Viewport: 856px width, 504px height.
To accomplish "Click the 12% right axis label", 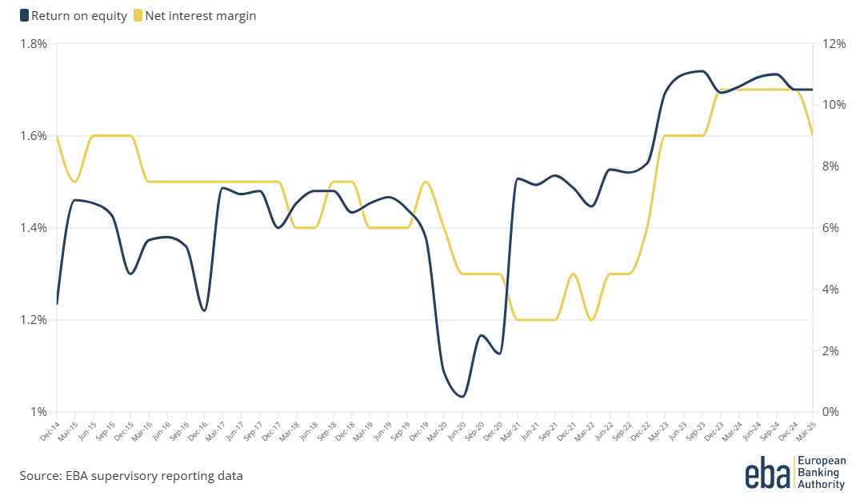I will coord(834,43).
